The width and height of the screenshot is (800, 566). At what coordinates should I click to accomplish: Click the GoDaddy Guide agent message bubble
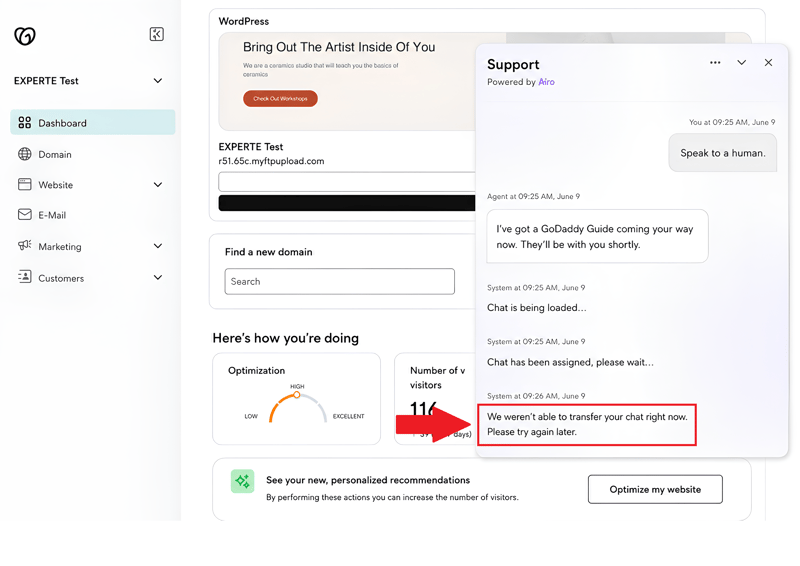(597, 236)
